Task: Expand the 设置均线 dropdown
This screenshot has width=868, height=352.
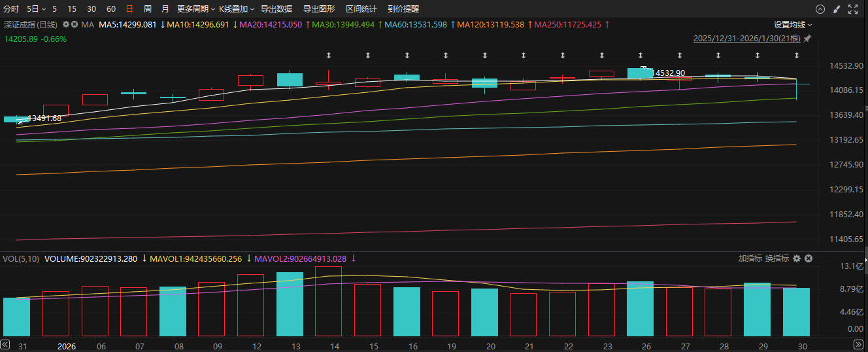Action: tap(793, 24)
